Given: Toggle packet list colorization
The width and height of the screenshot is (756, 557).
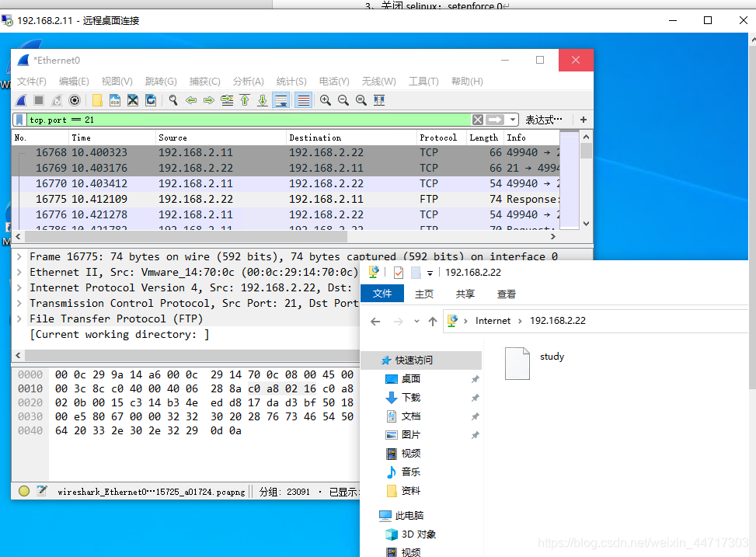Looking at the screenshot, I should (303, 100).
